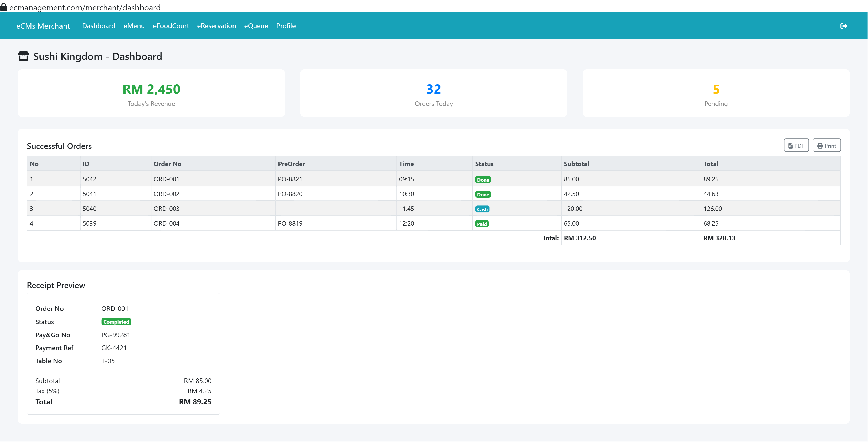Open the Profile page

click(x=286, y=26)
